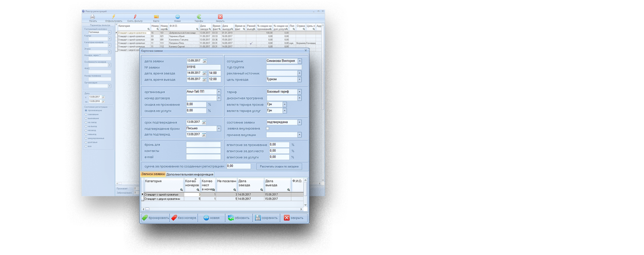This screenshot has width=644, height=255.
Task: Expand the состояние заявки dropdown
Action: (x=299, y=122)
